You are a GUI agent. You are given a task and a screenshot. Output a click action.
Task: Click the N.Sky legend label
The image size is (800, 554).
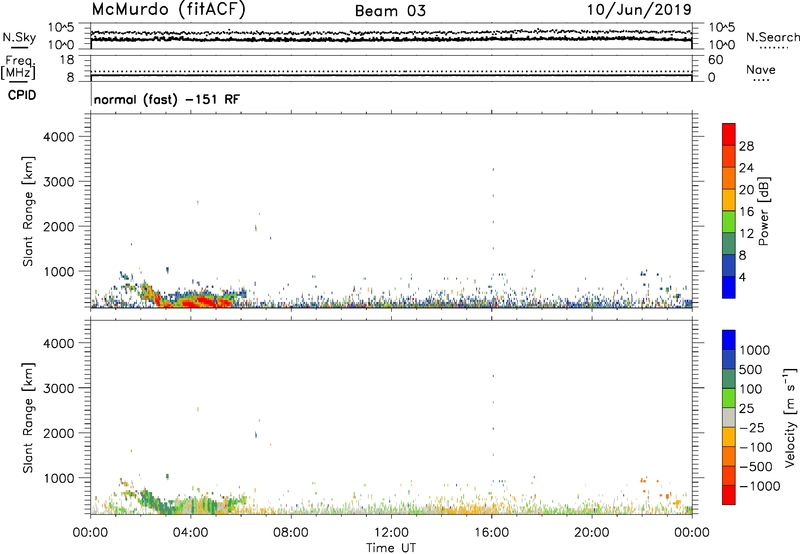click(19, 37)
